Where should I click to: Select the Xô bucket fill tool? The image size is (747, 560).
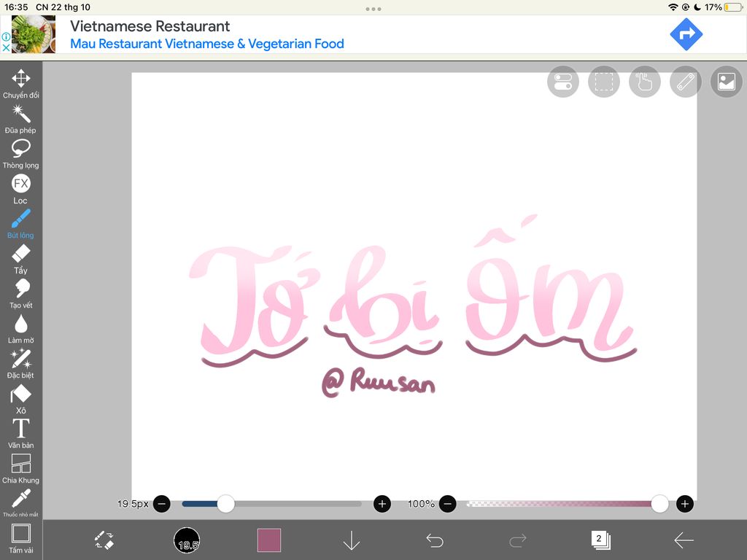pos(21,399)
